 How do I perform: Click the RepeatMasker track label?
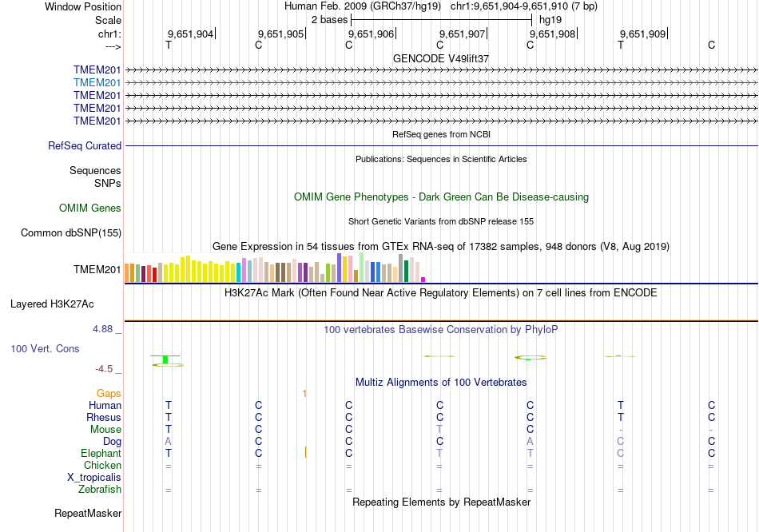pyautogui.click(x=88, y=513)
